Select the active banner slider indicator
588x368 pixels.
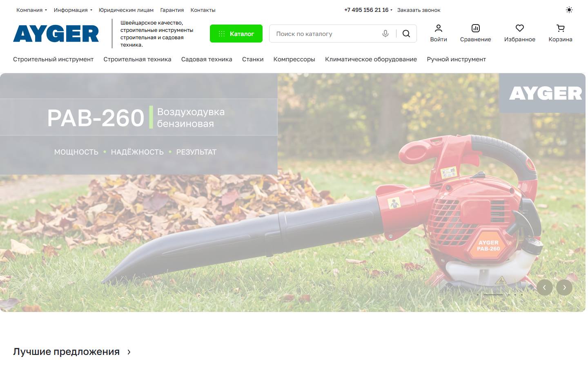(493, 294)
